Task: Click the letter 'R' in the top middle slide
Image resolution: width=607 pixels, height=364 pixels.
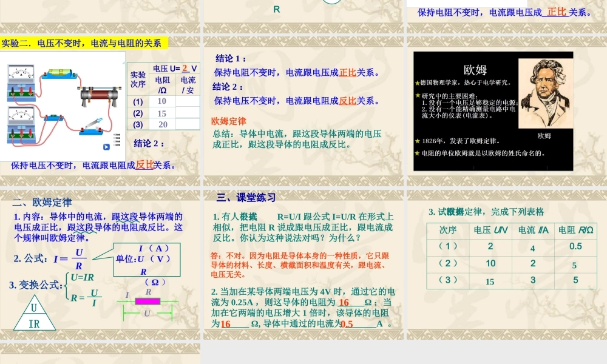Action: pos(276,9)
